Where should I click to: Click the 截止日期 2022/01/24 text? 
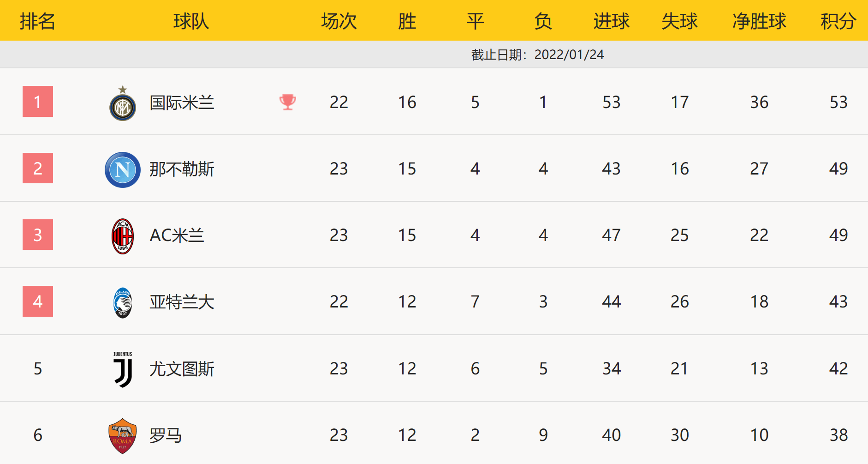point(537,54)
